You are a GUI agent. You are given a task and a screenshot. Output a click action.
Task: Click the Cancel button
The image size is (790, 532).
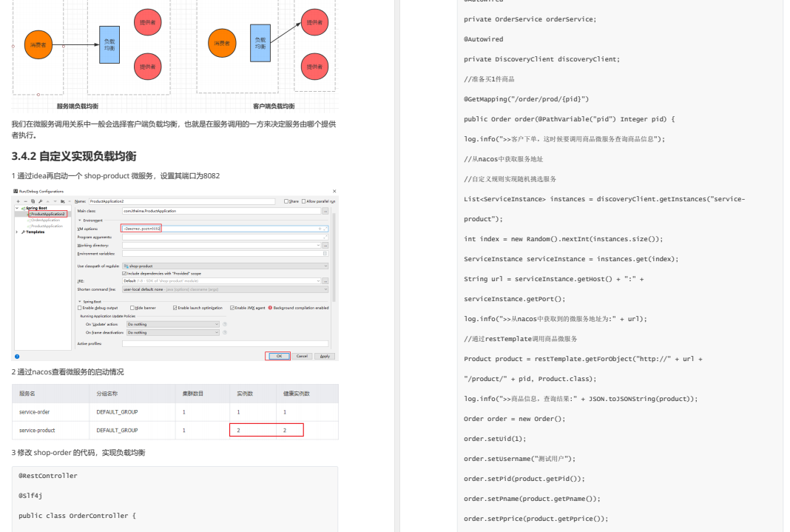pos(302,356)
